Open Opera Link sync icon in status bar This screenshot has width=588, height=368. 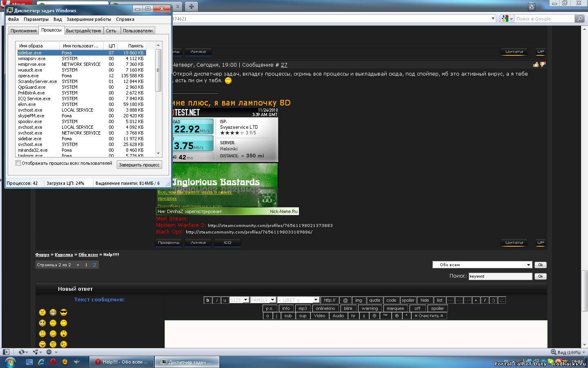22,352
